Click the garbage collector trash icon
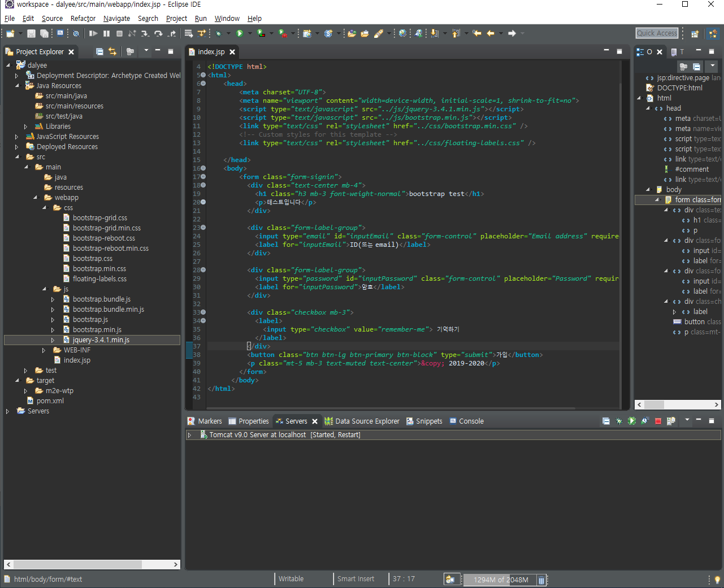The width and height of the screenshot is (724, 588). [x=541, y=580]
